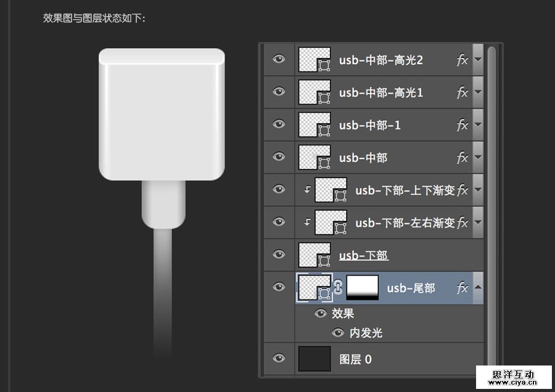This screenshot has width=555, height=392.
Task: Expand styles dropdown arrow on usb-中部-高光2
Action: point(478,60)
